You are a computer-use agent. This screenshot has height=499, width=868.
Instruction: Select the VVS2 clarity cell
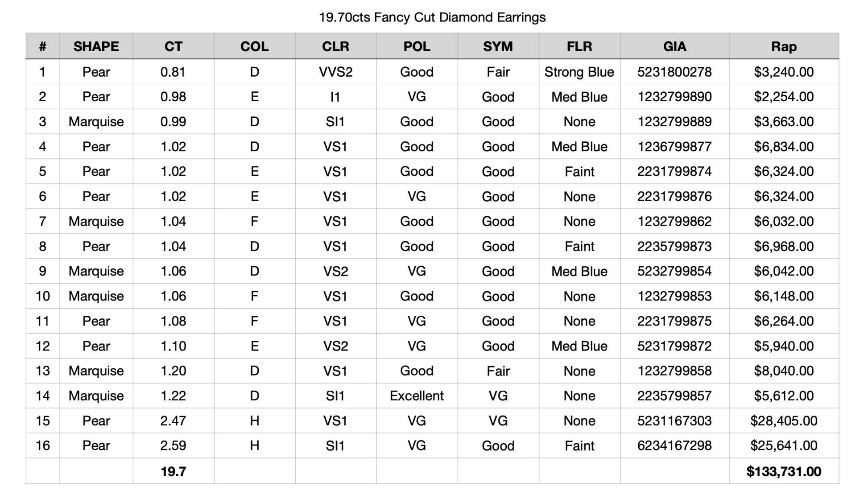click(335, 72)
